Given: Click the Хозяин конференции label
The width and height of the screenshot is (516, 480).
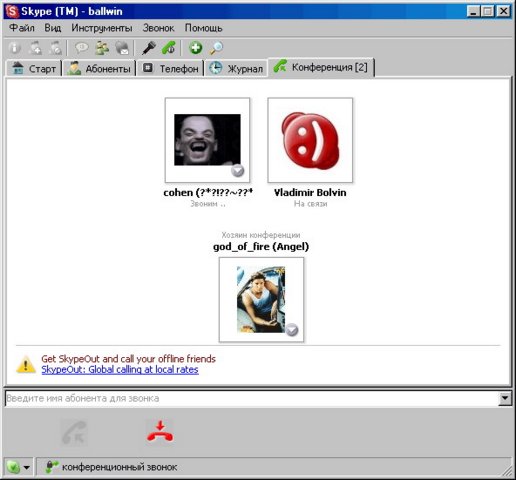Looking at the screenshot, I should click(x=261, y=235).
